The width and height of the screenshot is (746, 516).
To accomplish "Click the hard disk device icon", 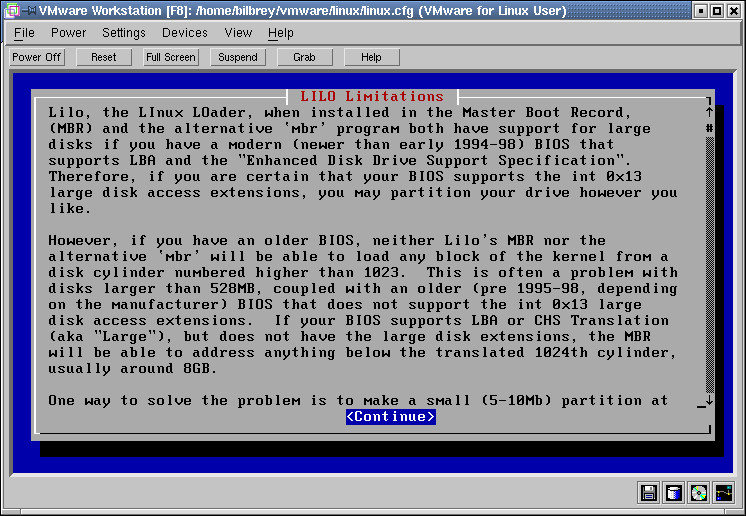I will 674,492.
